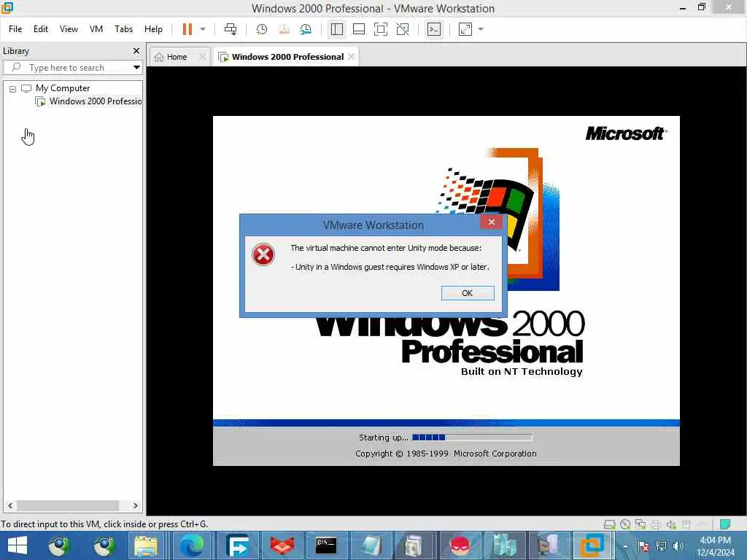Open the stretch options dropdown arrow
This screenshot has height=560, width=747.
click(481, 29)
